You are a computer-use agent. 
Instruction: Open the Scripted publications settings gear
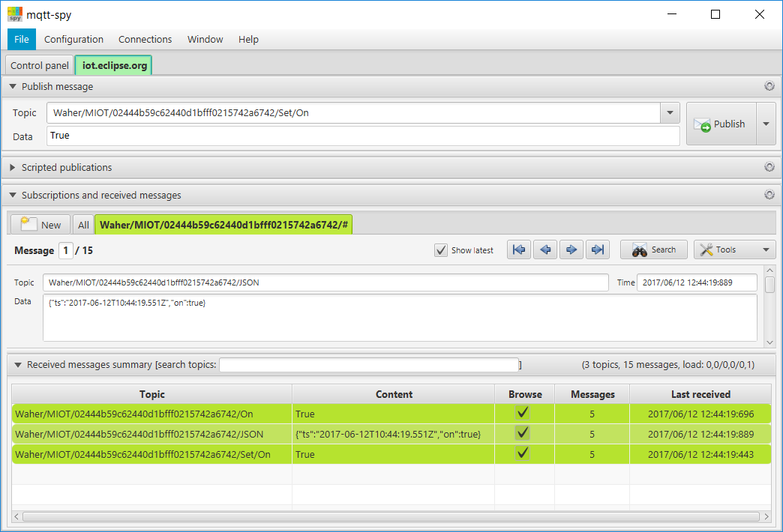click(769, 166)
